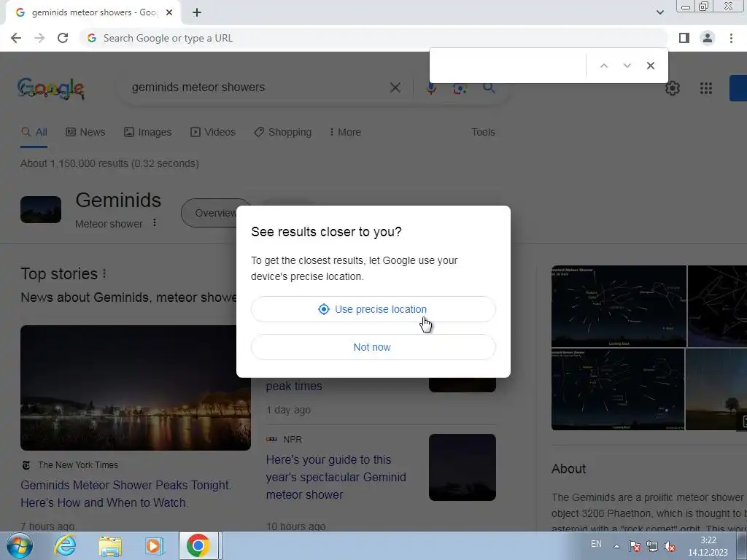This screenshot has height=560, width=747.
Task: Select the All results tab
Action: tap(34, 133)
